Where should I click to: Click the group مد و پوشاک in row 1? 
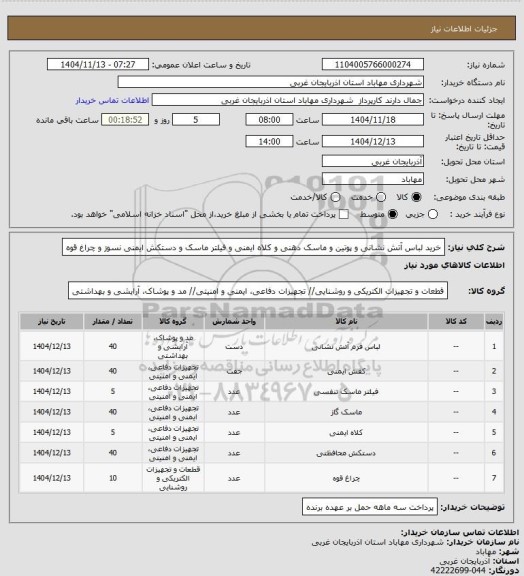173,346
